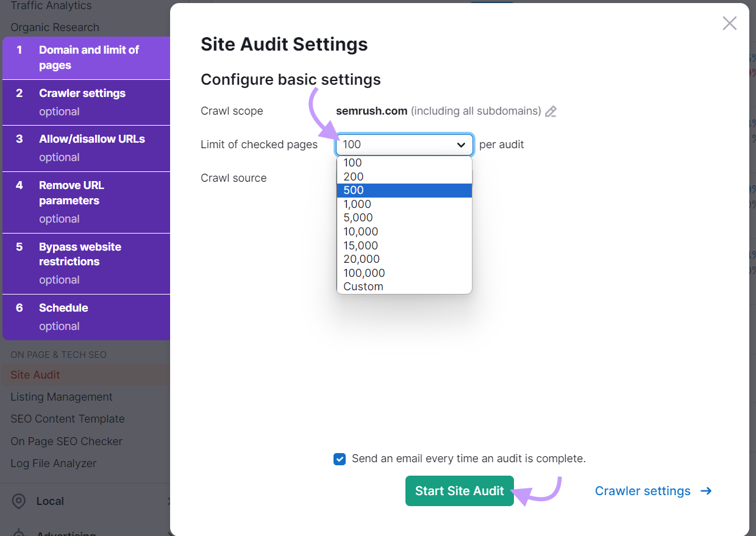756x536 pixels.
Task: Open step 6 Schedule
Action: tap(86, 317)
